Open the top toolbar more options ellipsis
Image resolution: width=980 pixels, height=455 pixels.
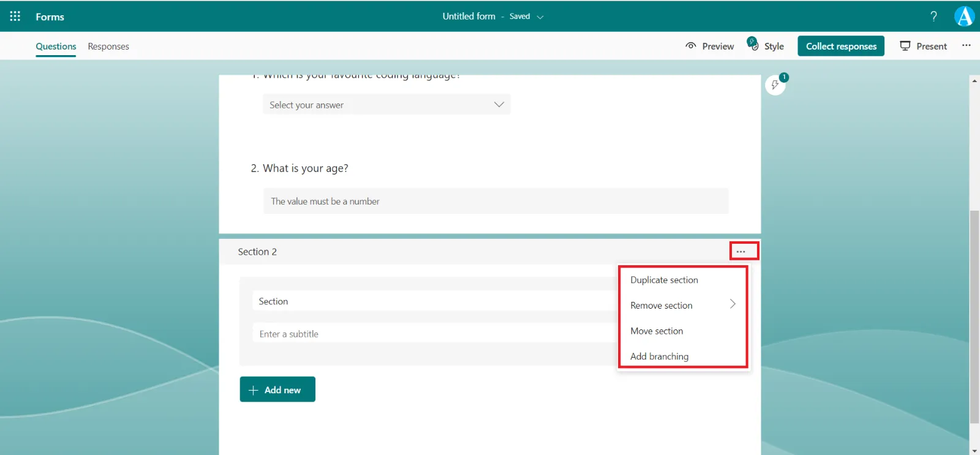click(x=967, y=45)
